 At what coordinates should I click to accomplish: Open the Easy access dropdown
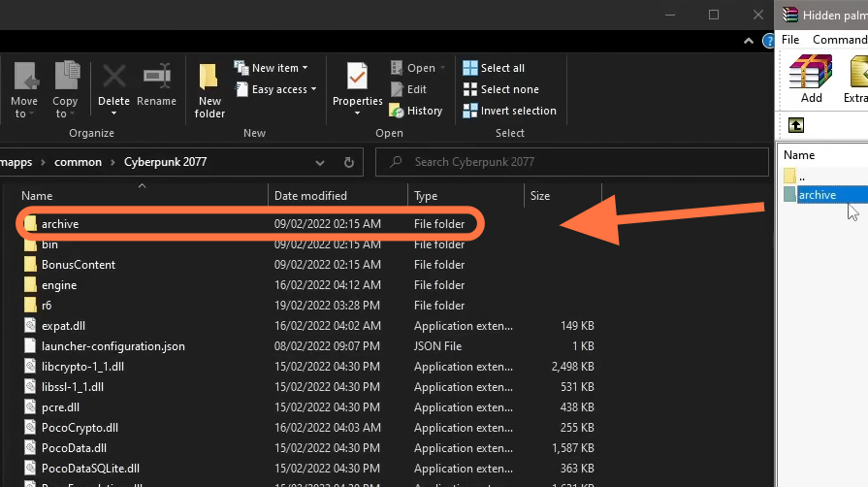point(275,89)
